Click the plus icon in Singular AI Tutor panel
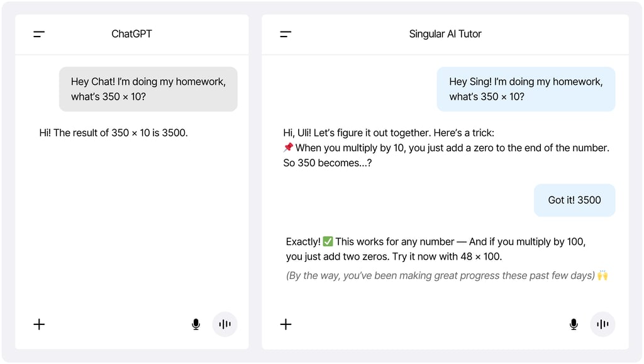 click(286, 324)
